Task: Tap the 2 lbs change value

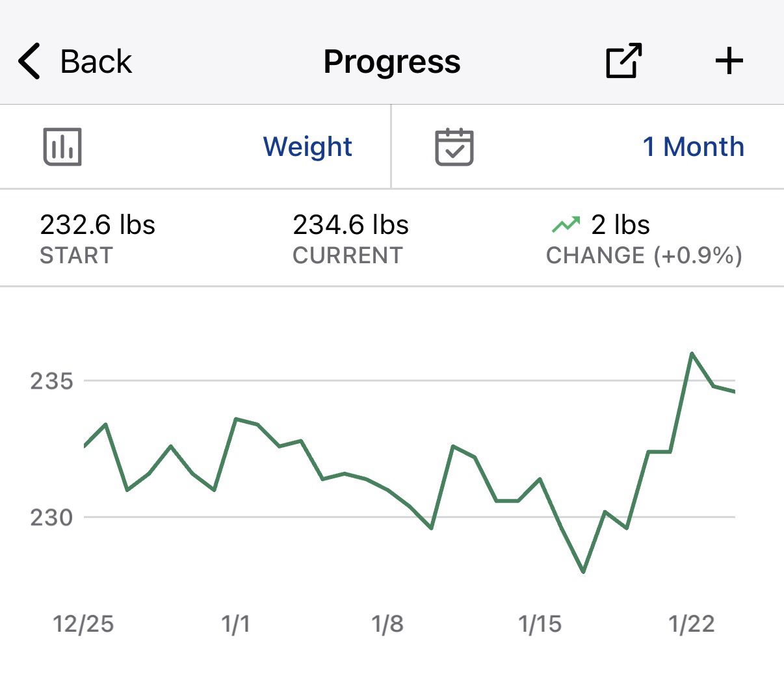Action: pos(620,225)
